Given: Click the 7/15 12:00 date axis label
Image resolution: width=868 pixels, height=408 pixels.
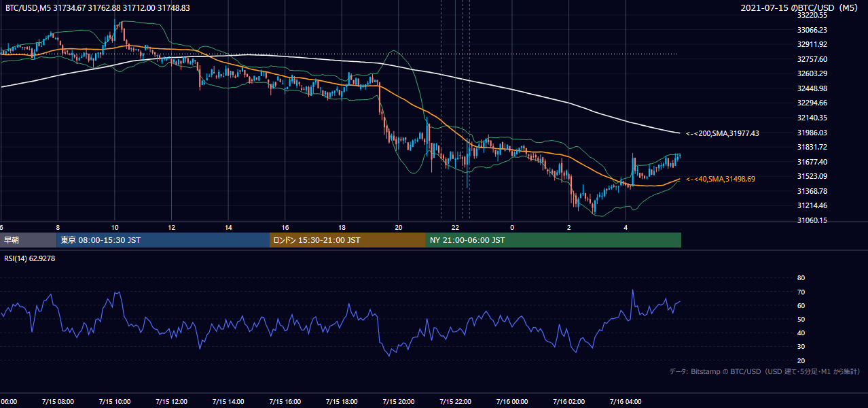Looking at the screenshot, I should 171,402.
